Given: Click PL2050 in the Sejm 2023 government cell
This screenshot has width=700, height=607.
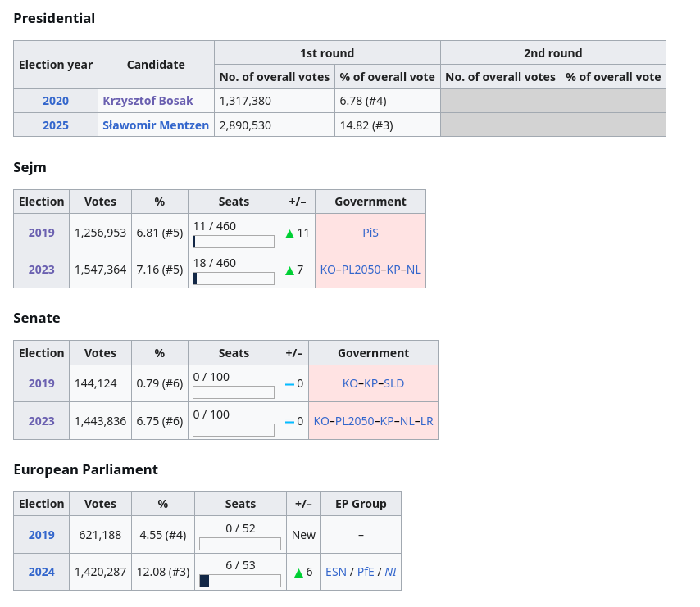Looking at the screenshot, I should point(361,270).
